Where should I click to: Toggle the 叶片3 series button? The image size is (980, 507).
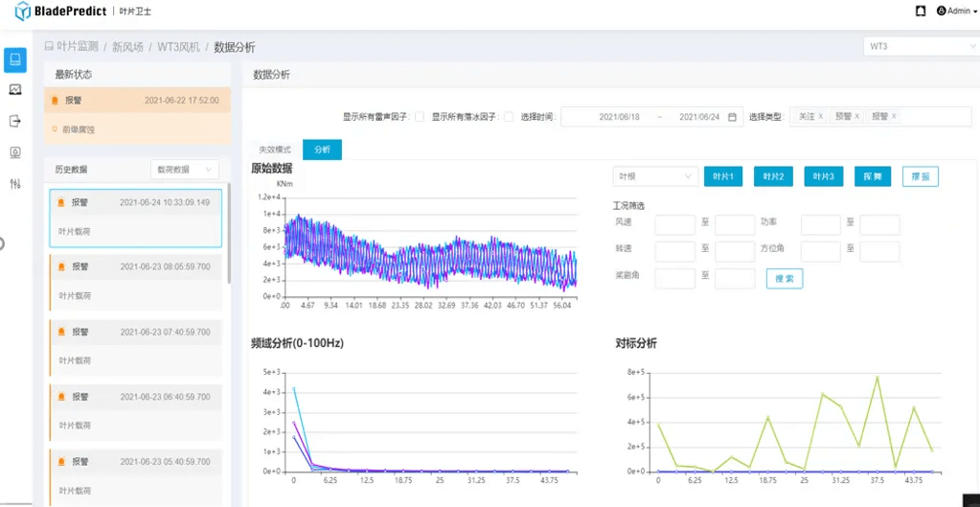[824, 177]
